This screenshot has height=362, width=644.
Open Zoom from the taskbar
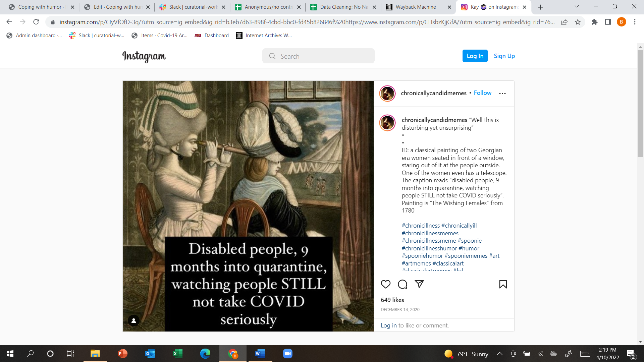click(287, 354)
